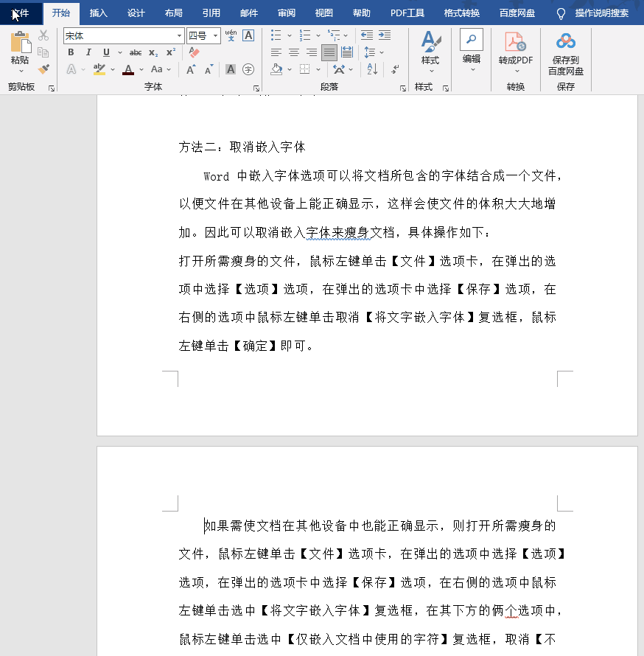Toggle Bold formatting
The image size is (644, 656).
pos(71,53)
